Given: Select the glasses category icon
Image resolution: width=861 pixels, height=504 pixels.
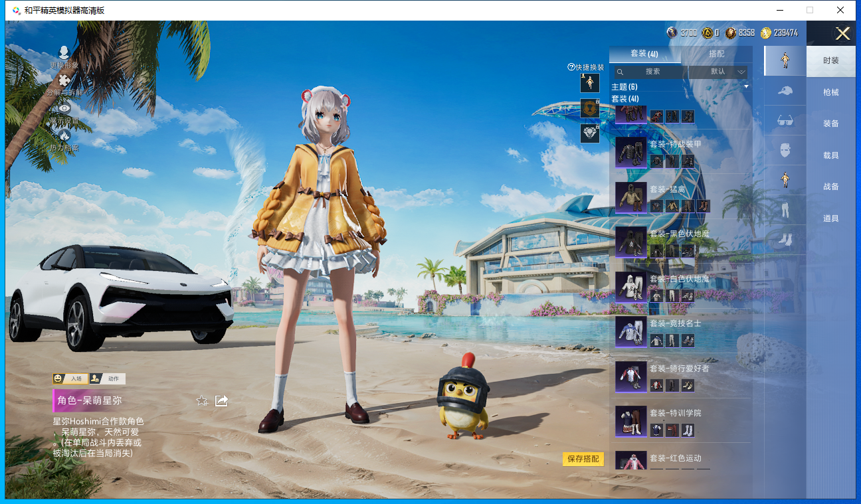Looking at the screenshot, I should pos(785,120).
